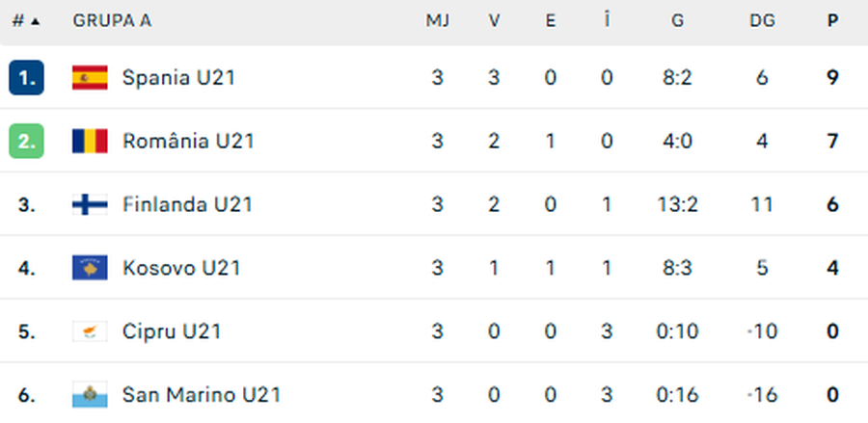Image resolution: width=868 pixels, height=423 pixels.
Task: Click the Cyprus flag icon
Action: tap(90, 331)
